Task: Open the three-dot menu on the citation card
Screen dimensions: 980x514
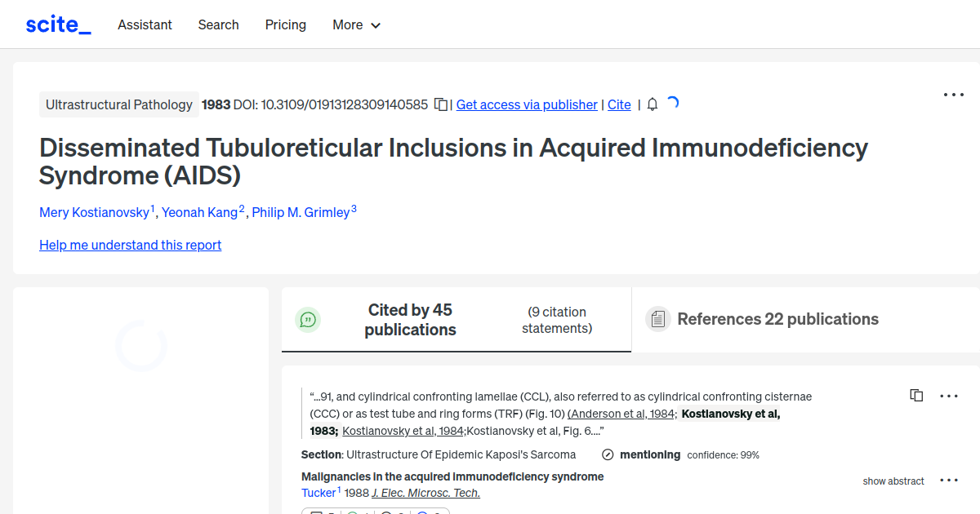Action: (948, 396)
